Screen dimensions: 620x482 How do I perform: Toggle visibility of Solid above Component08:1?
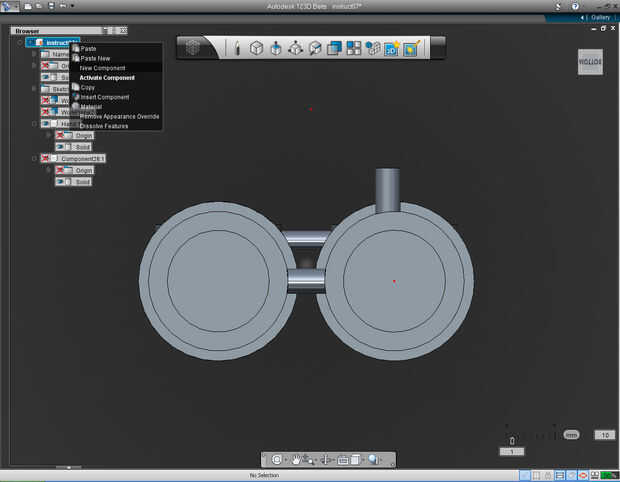point(60,147)
